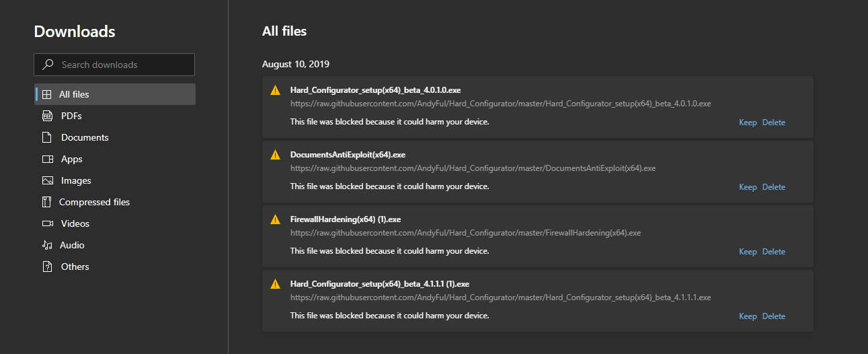Screen dimensions: 868x354
Task: Click the All files grid icon
Action: (x=47, y=94)
